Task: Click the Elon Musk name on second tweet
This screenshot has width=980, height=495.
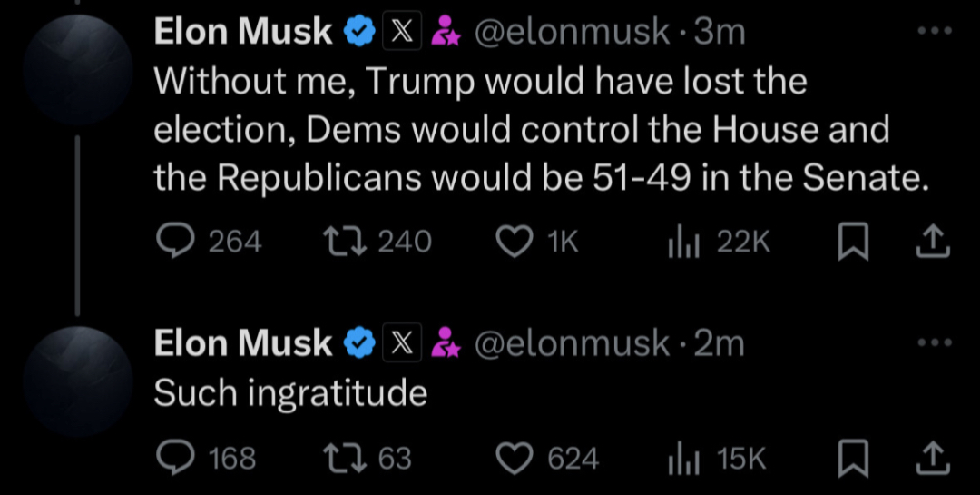Action: click(243, 343)
